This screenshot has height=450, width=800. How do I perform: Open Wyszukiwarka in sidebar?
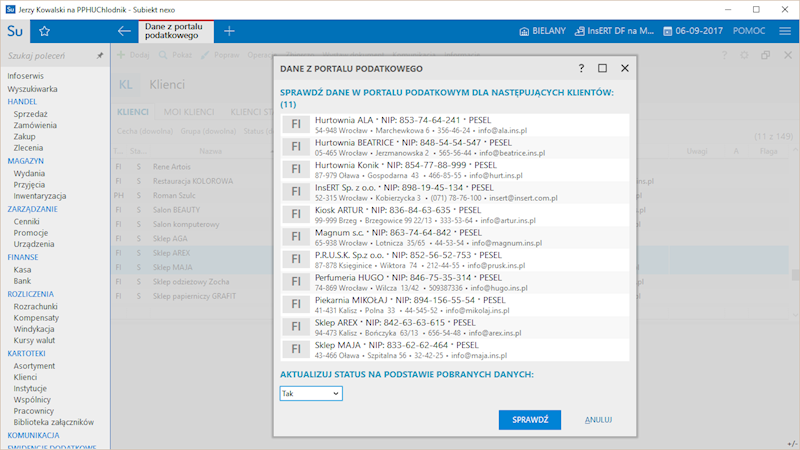click(32, 89)
